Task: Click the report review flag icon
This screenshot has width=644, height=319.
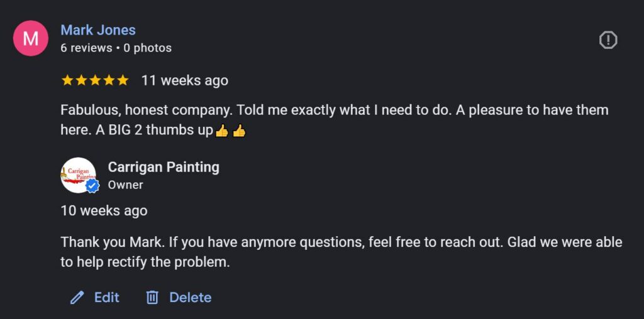Action: (608, 40)
